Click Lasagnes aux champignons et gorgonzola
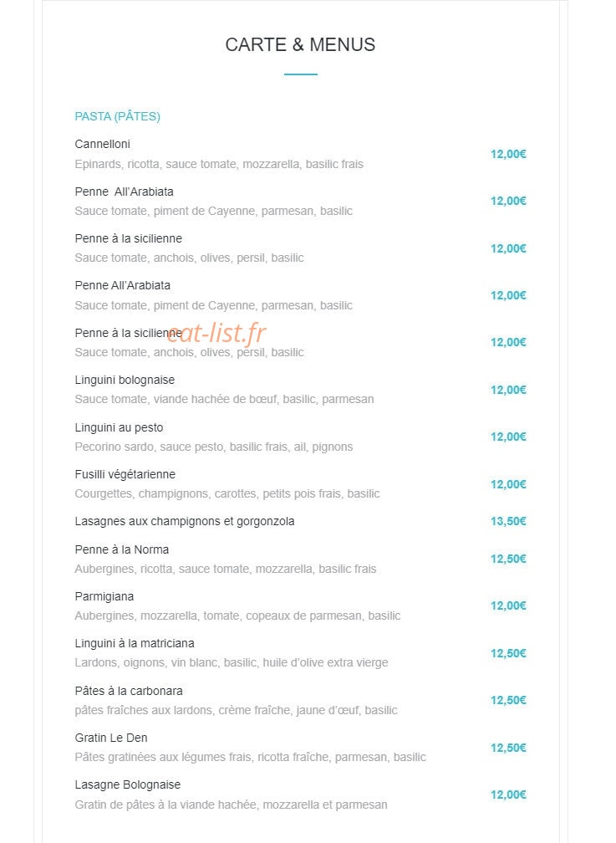 pyautogui.click(x=185, y=522)
